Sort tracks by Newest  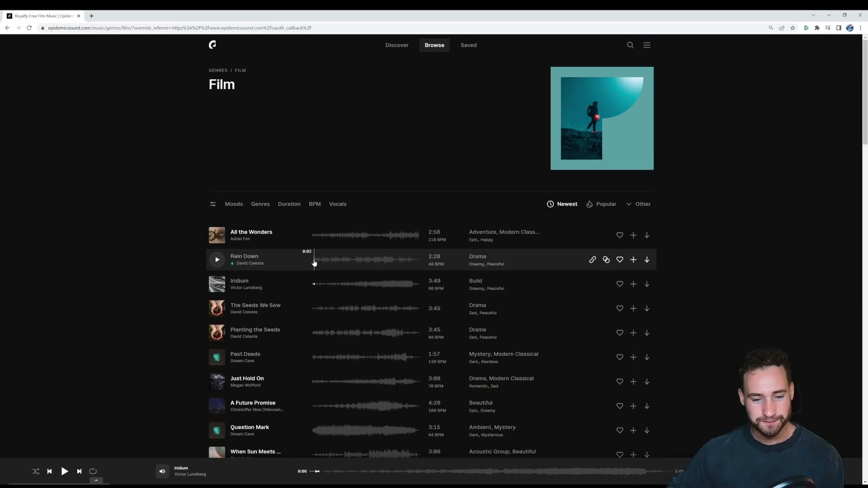(x=562, y=204)
